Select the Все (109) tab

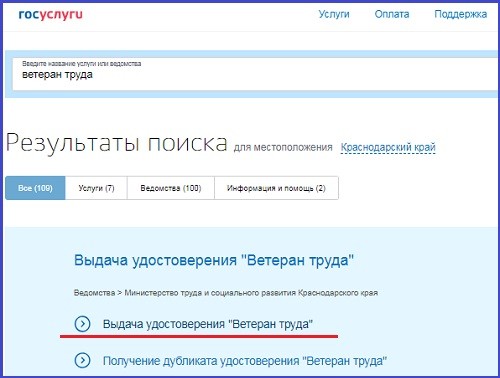pos(35,188)
